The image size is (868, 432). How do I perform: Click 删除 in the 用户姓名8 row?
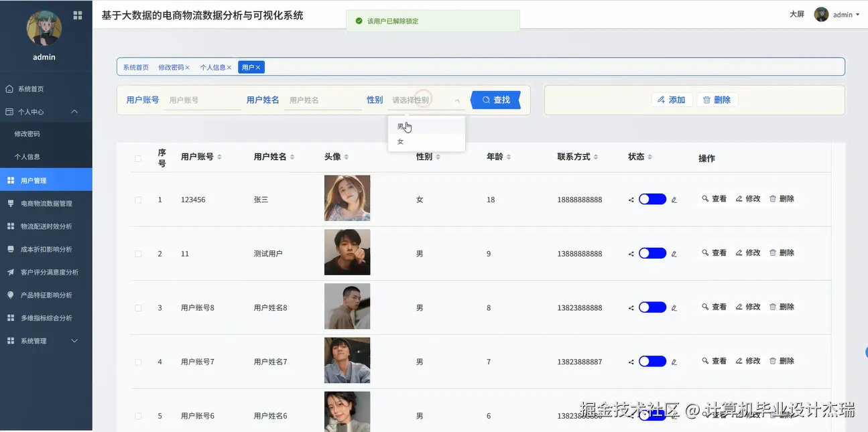coord(782,307)
